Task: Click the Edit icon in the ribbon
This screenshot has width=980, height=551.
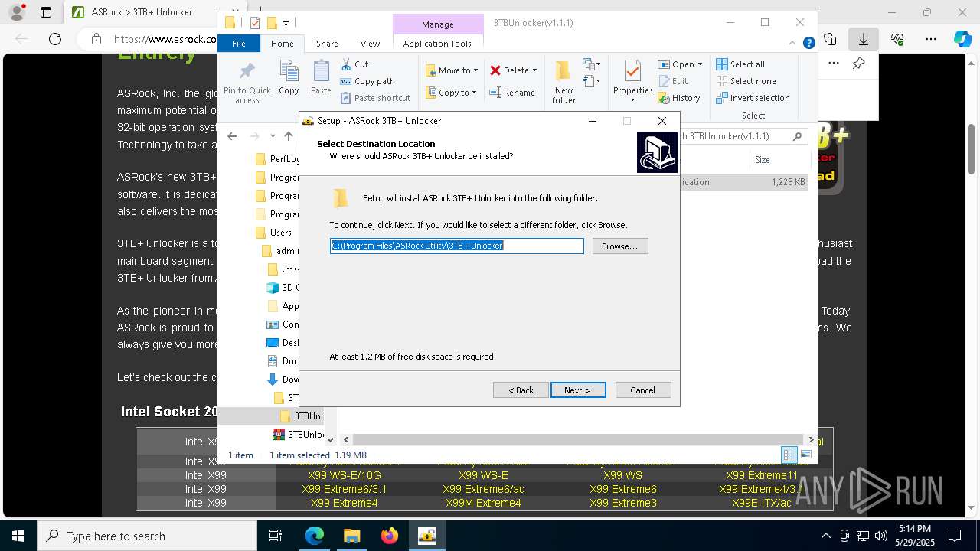Action: [664, 81]
